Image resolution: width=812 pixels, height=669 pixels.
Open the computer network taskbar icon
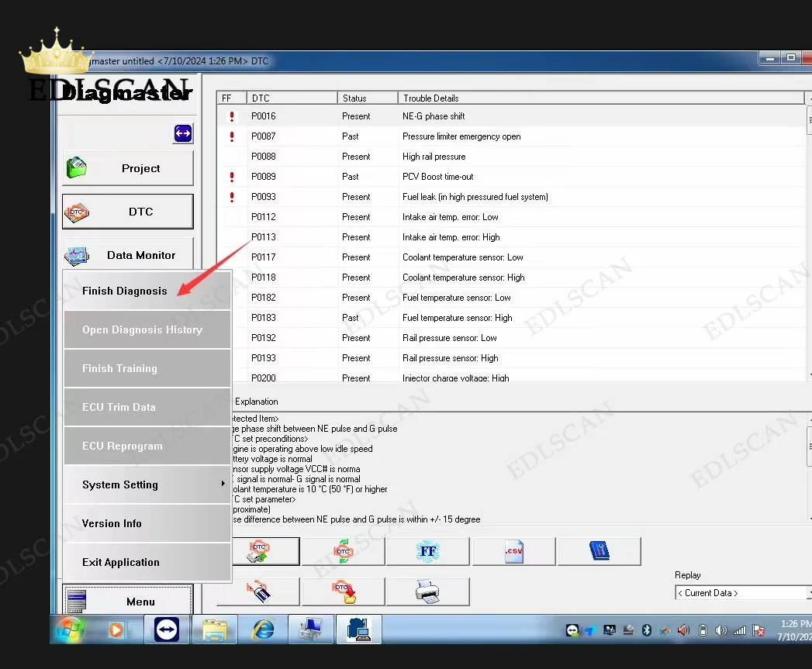(x=311, y=629)
